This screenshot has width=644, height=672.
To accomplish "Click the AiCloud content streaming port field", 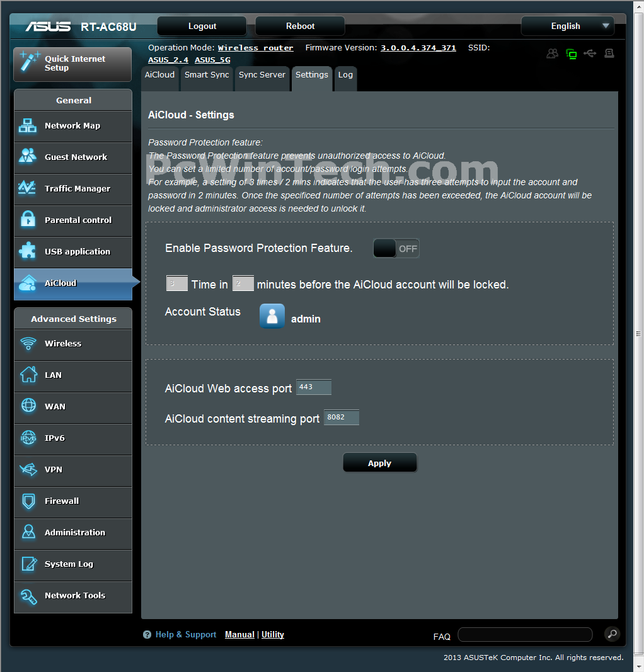I will pyautogui.click(x=342, y=418).
